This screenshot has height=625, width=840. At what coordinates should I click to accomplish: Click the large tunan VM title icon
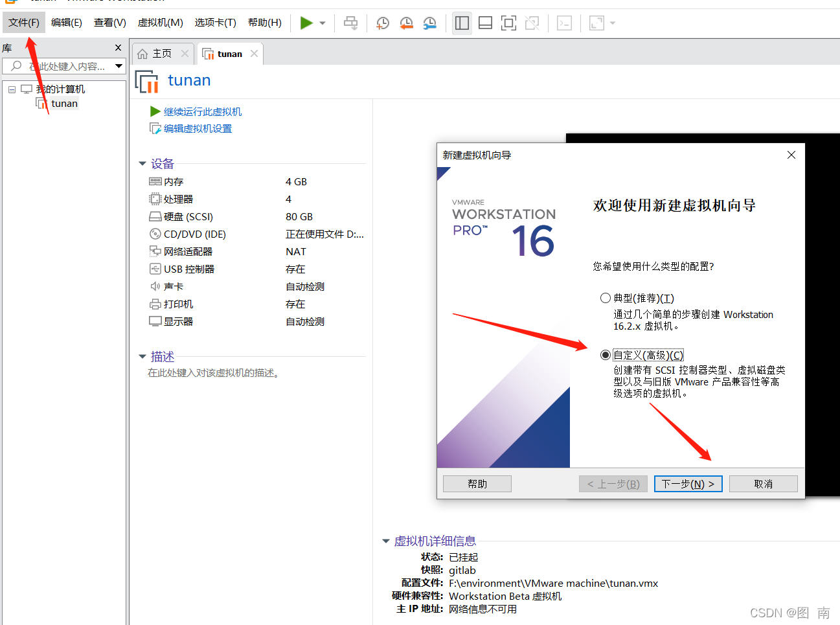click(x=147, y=82)
